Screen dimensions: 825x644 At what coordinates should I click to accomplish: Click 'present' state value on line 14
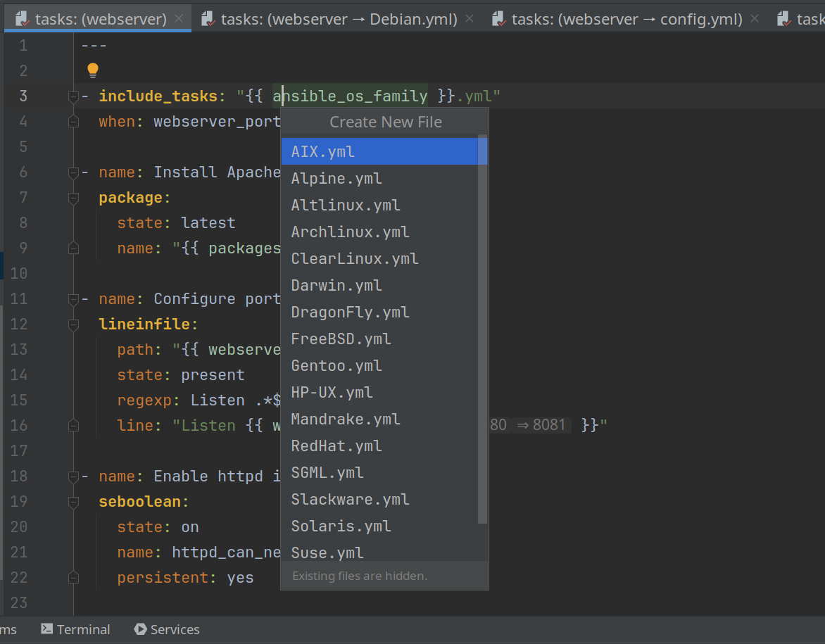[213, 375]
